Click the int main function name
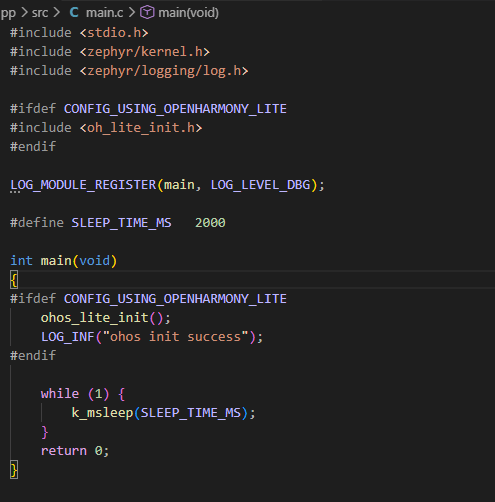 pos(56,261)
